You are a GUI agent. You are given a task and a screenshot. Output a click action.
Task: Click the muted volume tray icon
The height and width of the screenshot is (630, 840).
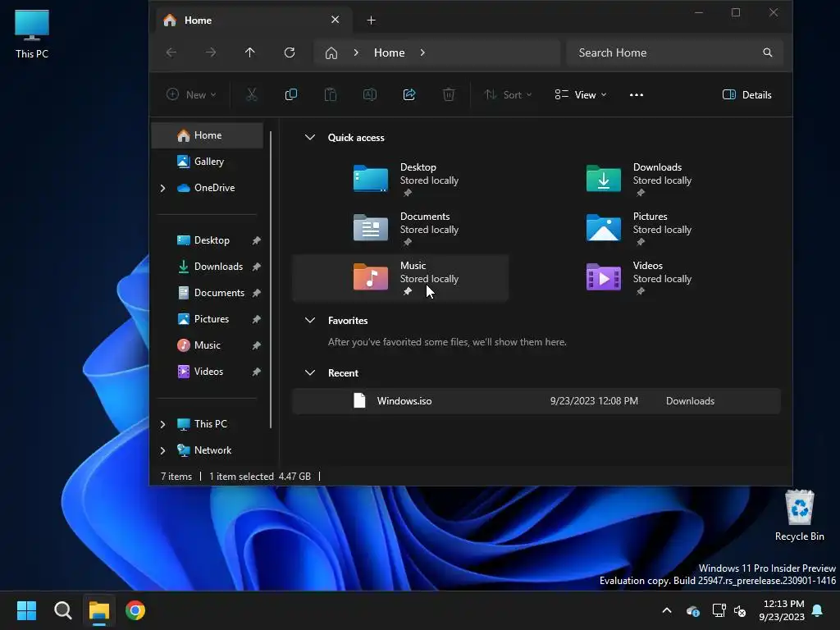[x=741, y=610]
